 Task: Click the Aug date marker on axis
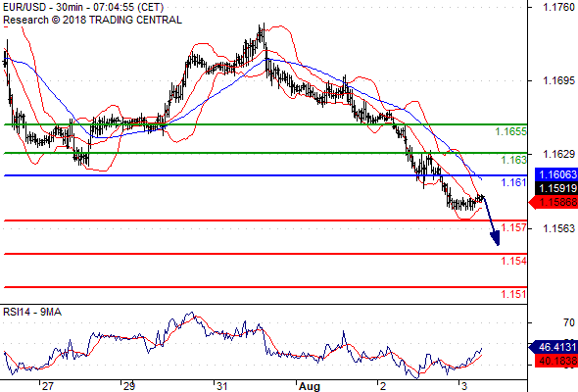(x=309, y=386)
